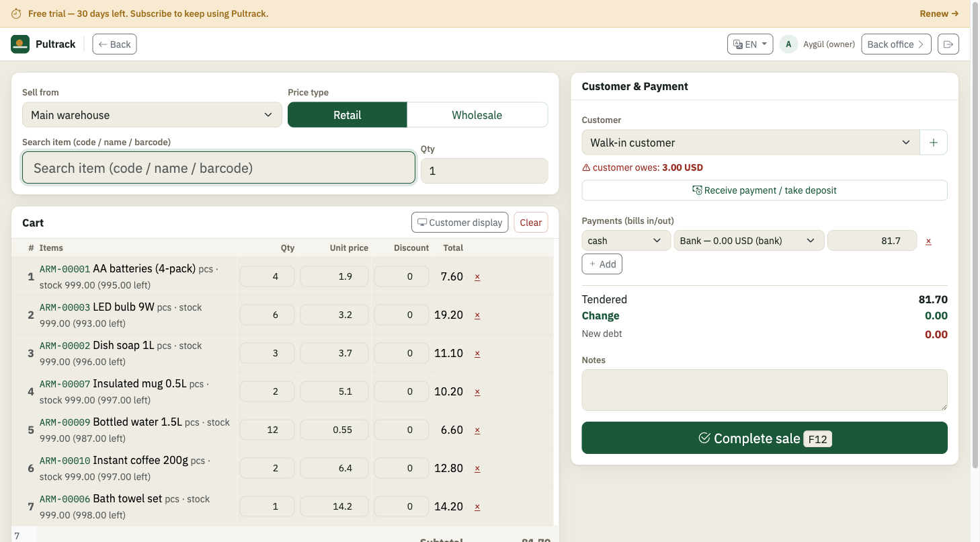The width and height of the screenshot is (980, 542).
Task: Select Retail price type
Action: coord(347,115)
